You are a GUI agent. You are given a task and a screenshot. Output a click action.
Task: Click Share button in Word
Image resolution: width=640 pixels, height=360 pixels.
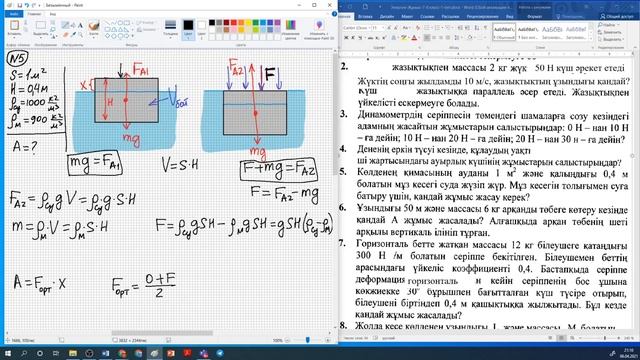617,17
